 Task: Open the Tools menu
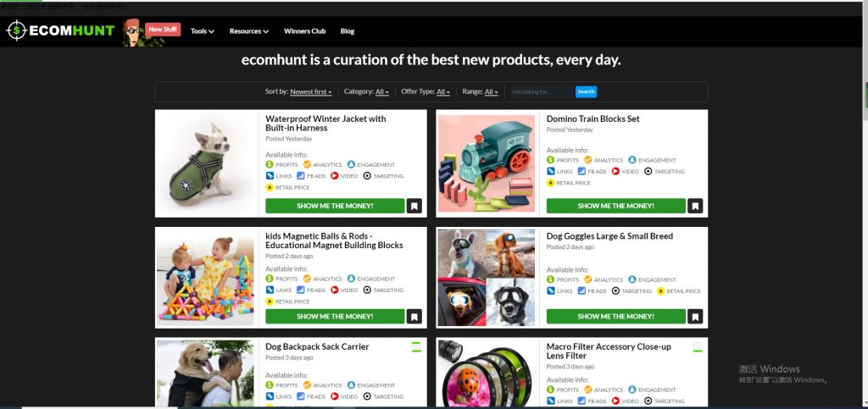(x=202, y=31)
